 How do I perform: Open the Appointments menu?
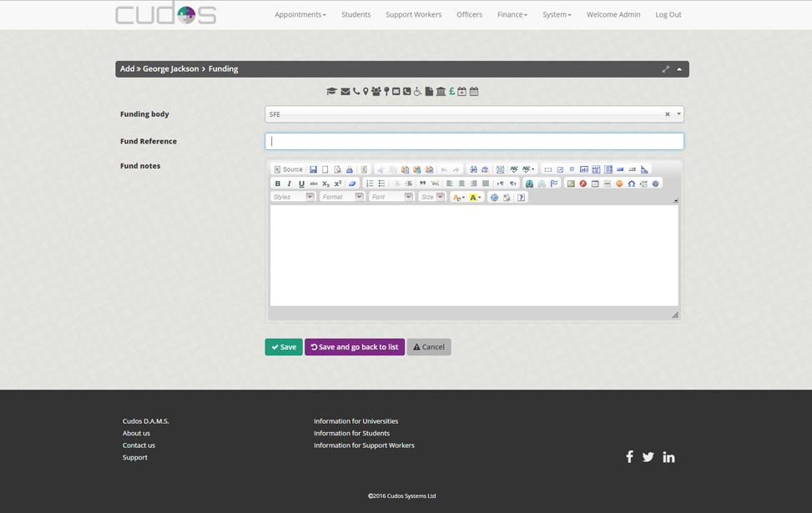(300, 14)
